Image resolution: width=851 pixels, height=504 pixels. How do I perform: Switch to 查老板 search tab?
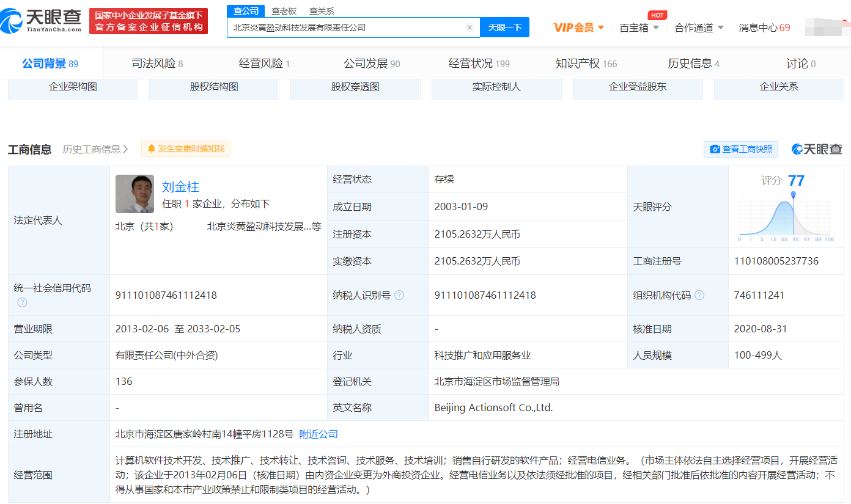[284, 11]
